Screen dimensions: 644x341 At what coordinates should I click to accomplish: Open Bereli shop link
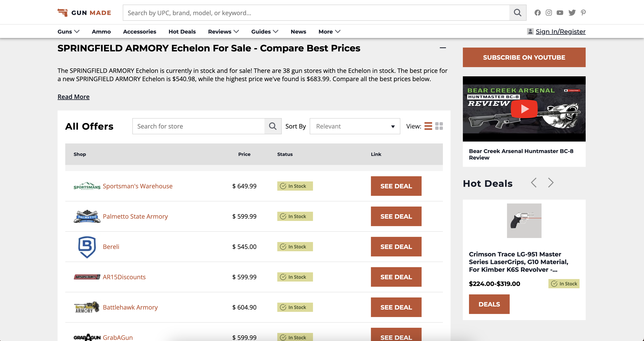(x=111, y=247)
